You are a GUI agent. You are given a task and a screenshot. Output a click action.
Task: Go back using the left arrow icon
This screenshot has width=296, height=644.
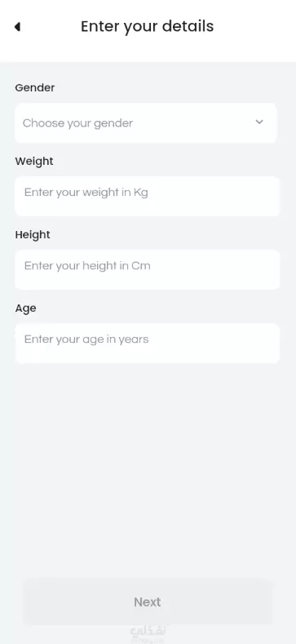pyautogui.click(x=17, y=27)
